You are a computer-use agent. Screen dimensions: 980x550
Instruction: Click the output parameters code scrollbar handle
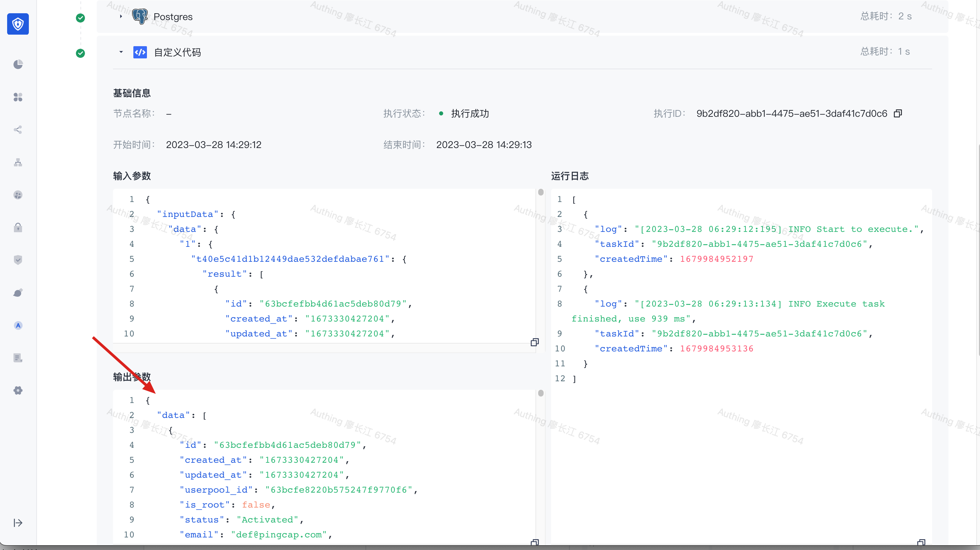[541, 393]
